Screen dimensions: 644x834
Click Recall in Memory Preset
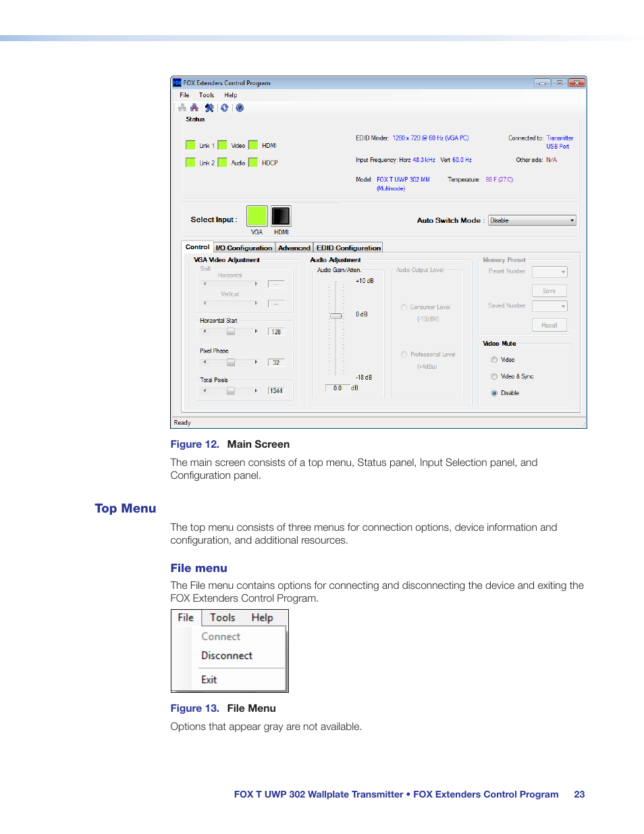pos(549,325)
